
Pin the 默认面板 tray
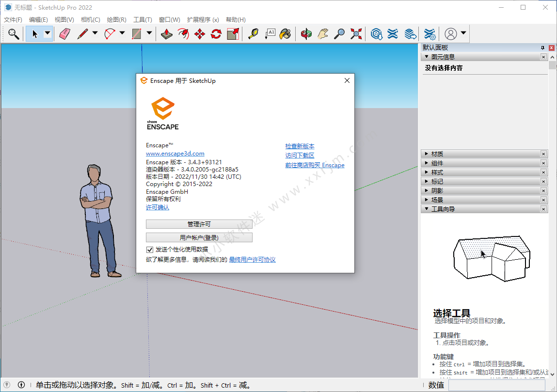pos(542,47)
